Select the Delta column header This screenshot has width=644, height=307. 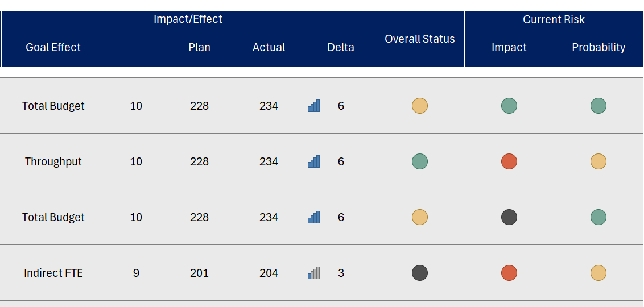(x=341, y=47)
